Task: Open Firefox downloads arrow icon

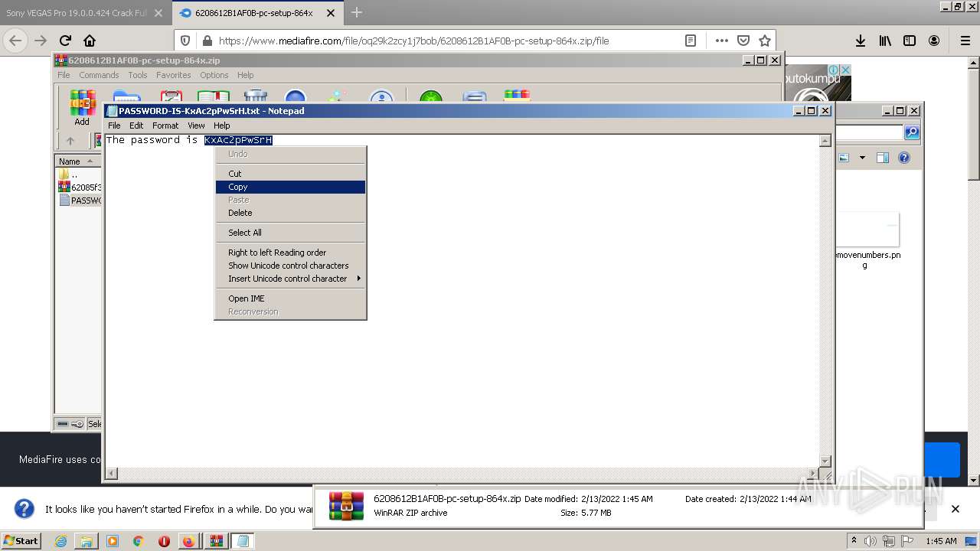Action: 861,41
